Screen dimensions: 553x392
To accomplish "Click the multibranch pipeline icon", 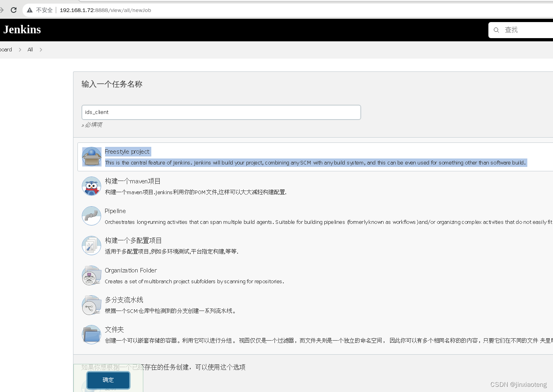I will (x=91, y=305).
